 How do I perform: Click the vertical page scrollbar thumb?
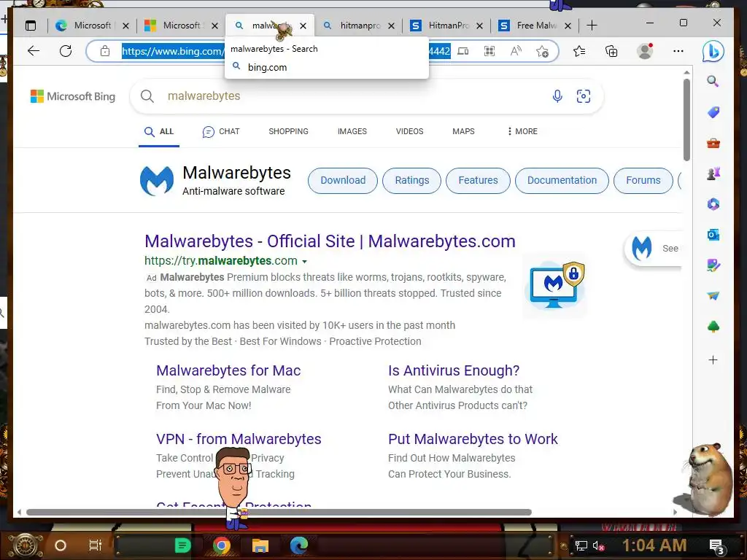tap(686, 120)
